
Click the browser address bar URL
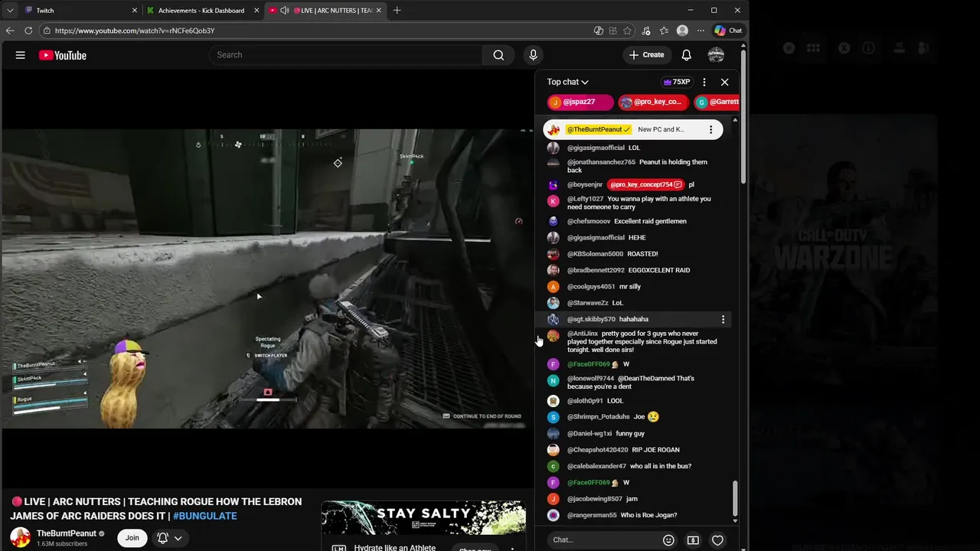[x=135, y=31]
